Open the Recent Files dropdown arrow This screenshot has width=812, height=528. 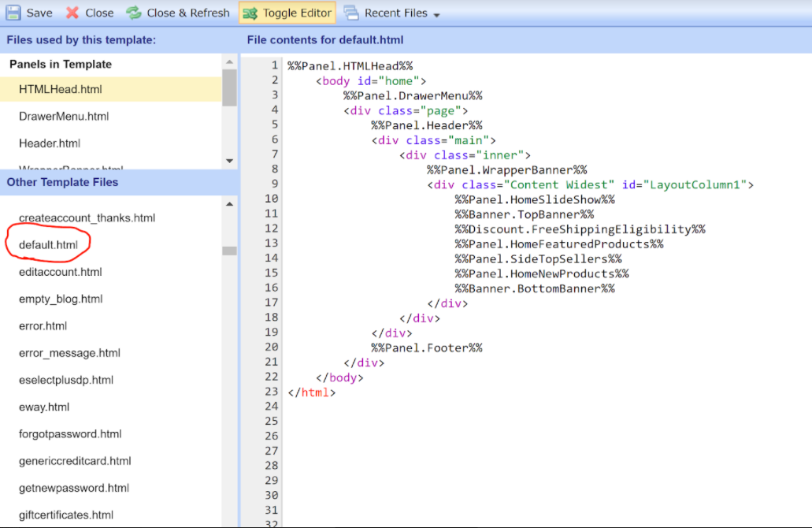click(436, 14)
